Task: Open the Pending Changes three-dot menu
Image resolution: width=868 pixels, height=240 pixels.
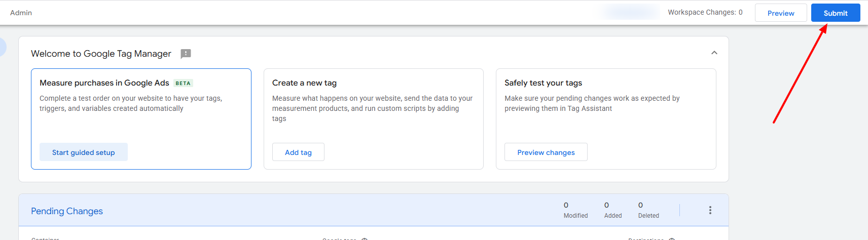Action: pos(710,210)
